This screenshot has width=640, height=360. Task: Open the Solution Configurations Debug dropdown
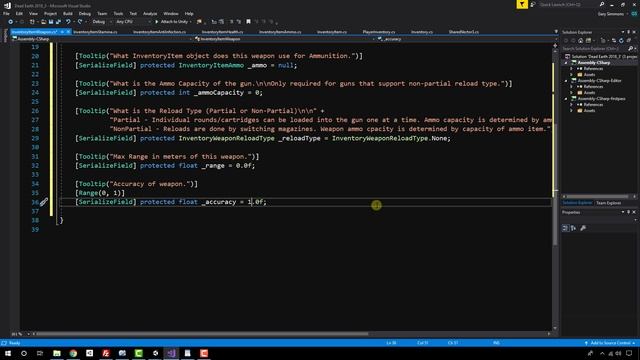coord(101,22)
